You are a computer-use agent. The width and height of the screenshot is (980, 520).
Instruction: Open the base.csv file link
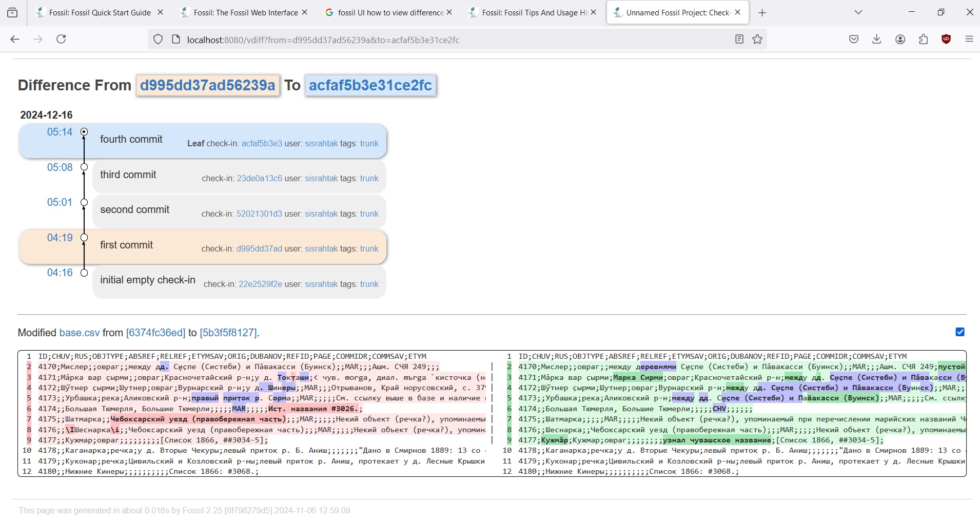(80, 333)
